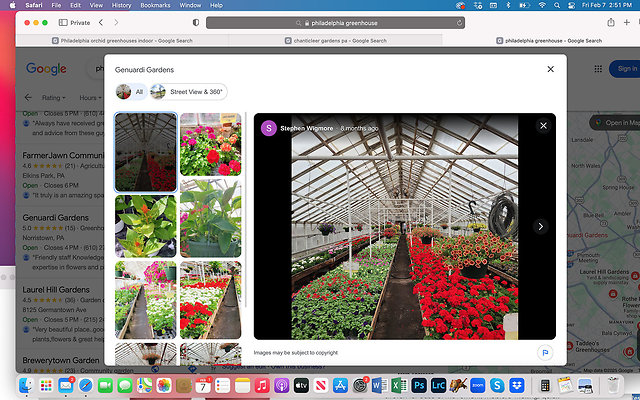This screenshot has height=400, width=640.
Task: Reload the page from the address bar
Action: 459,22
